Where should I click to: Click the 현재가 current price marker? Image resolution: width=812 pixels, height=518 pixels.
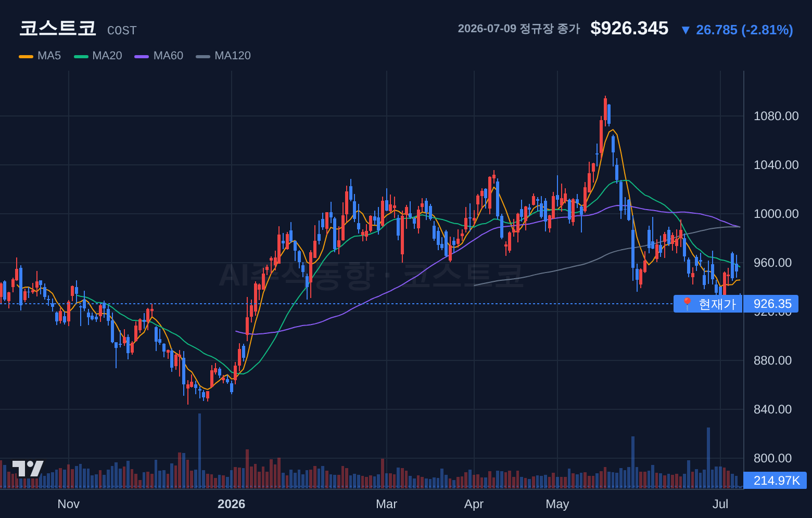(708, 304)
